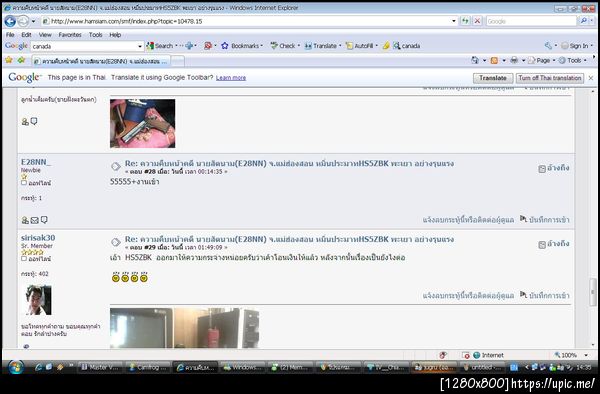This screenshot has height=394, width=600.
Task: Click the blue plus icon in the Google toolbar
Action: tap(189, 46)
